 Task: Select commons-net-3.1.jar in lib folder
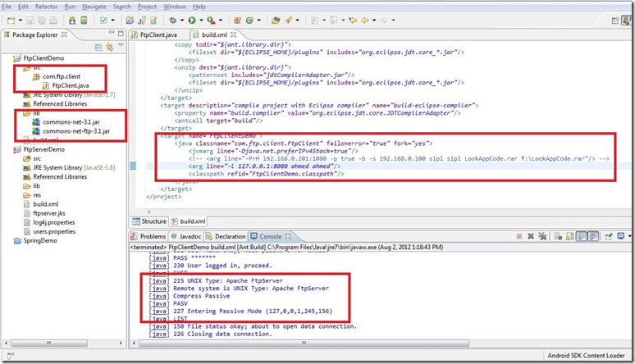71,122
